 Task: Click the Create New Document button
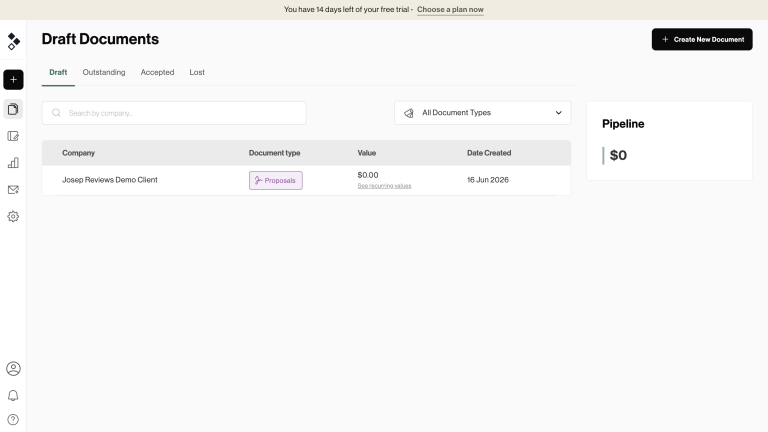[702, 39]
